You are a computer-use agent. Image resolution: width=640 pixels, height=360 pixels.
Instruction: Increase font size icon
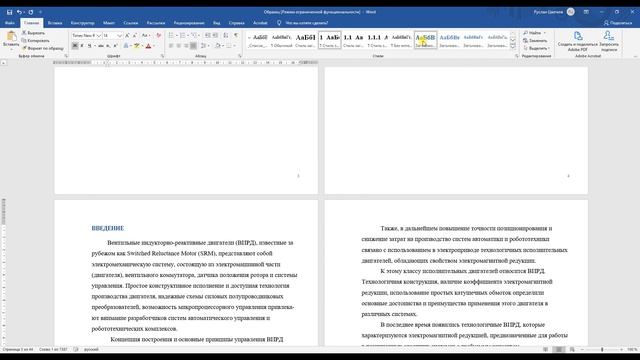click(127, 36)
